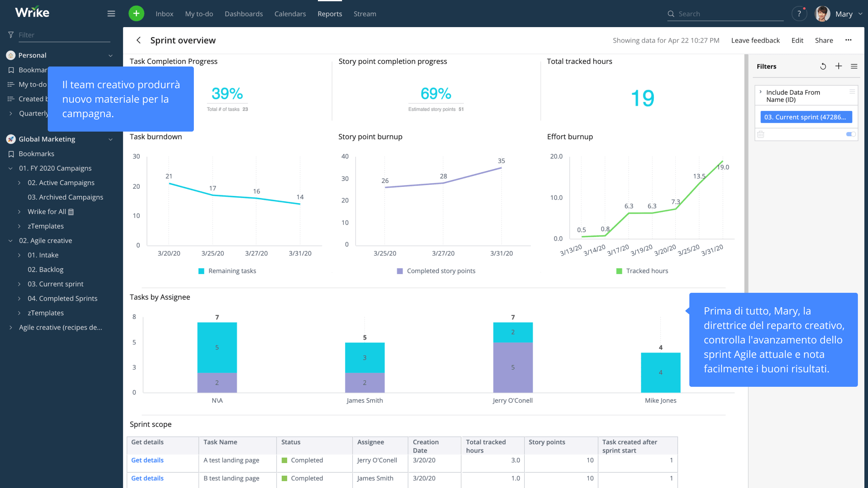868x488 pixels.
Task: Open the My to-do tab
Action: coord(199,14)
